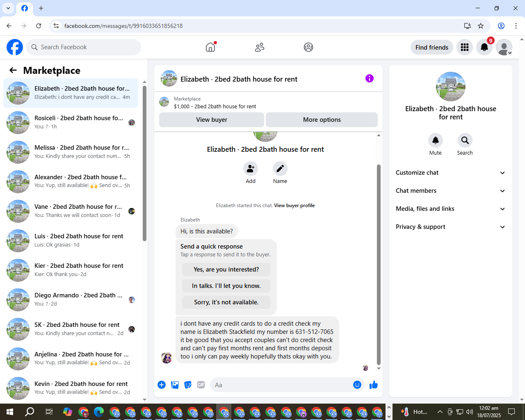Open the Groups icon in top navigation

[x=308, y=47]
